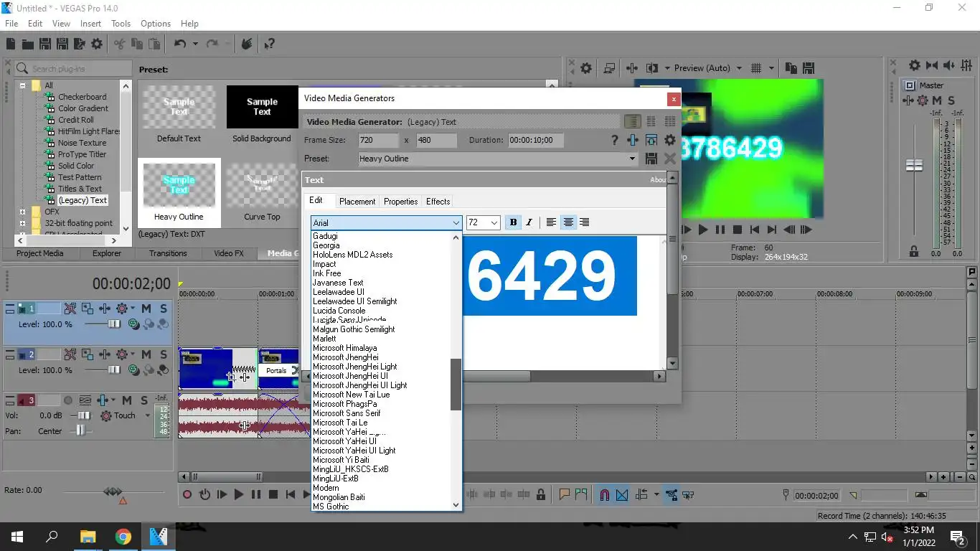The width and height of the screenshot is (980, 551).
Task: Solo video track 2
Action: point(164,354)
